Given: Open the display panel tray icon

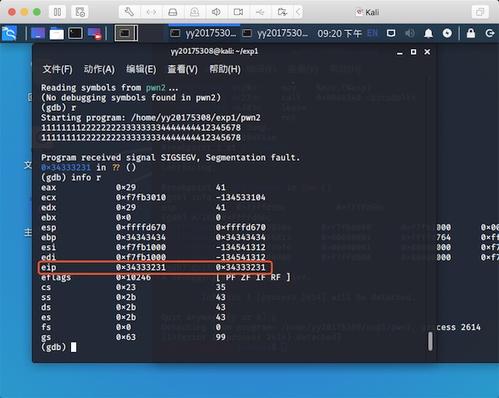Looking at the screenshot, I should (391, 33).
